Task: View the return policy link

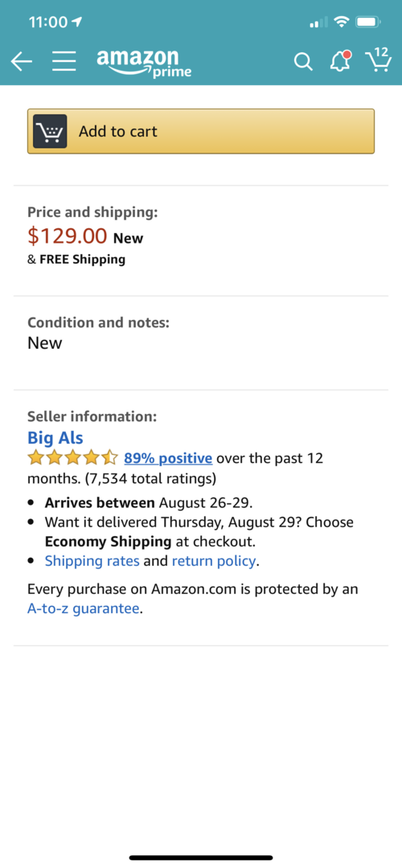Action: (x=215, y=561)
